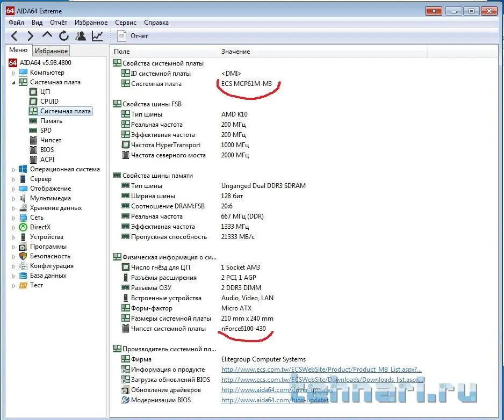Click the Отчёт report toolbar button
Screen dimensions: 504x420
[x=133, y=36]
